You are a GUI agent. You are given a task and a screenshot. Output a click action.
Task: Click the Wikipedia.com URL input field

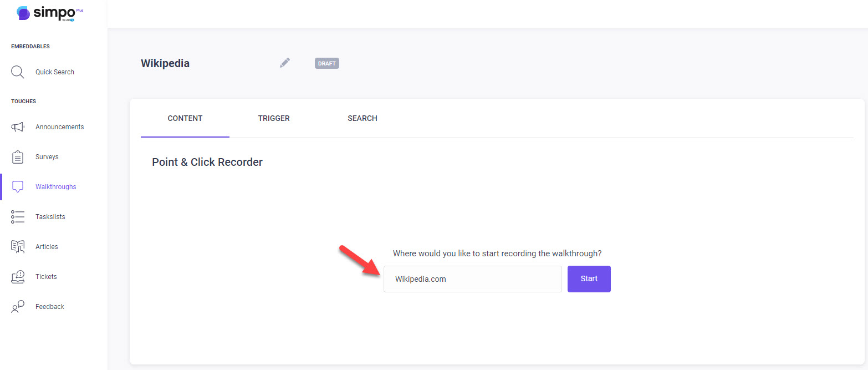click(473, 279)
